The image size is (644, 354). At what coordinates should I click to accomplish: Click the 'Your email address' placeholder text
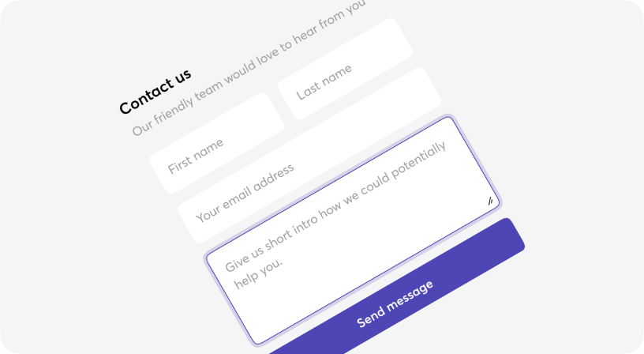pyautogui.click(x=245, y=193)
